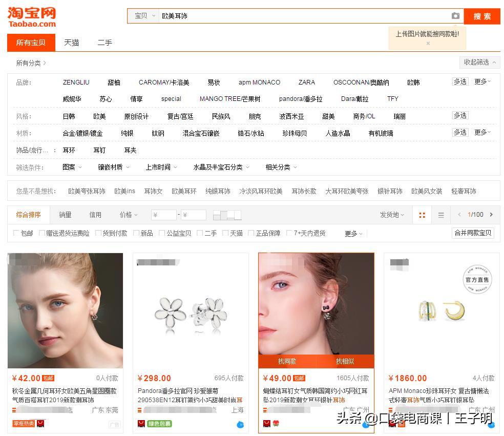Check the 新品 checkbox
This screenshot has width=504, height=436.
(136, 233)
